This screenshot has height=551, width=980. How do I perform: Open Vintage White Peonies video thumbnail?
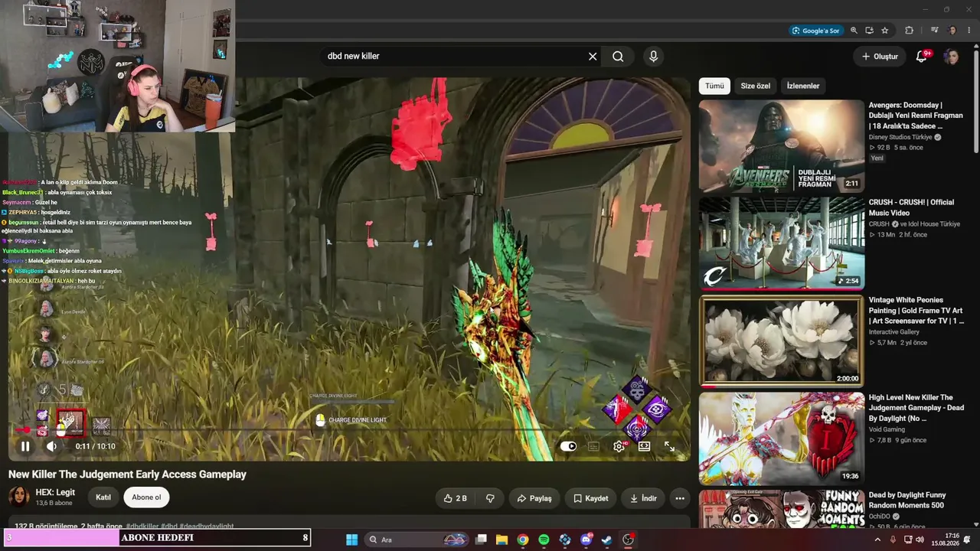point(782,341)
